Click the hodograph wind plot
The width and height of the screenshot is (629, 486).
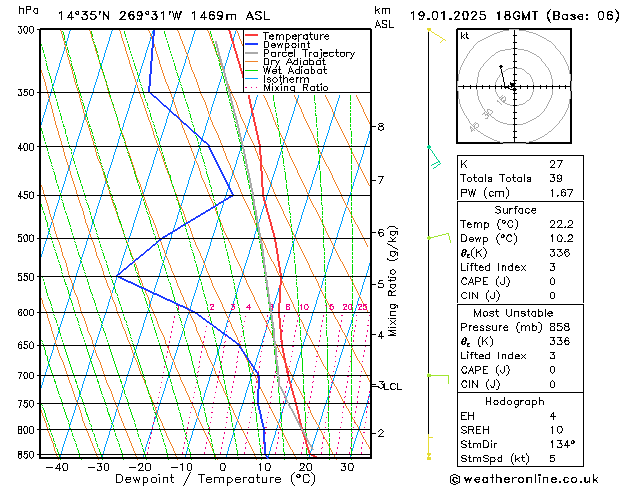click(x=514, y=86)
